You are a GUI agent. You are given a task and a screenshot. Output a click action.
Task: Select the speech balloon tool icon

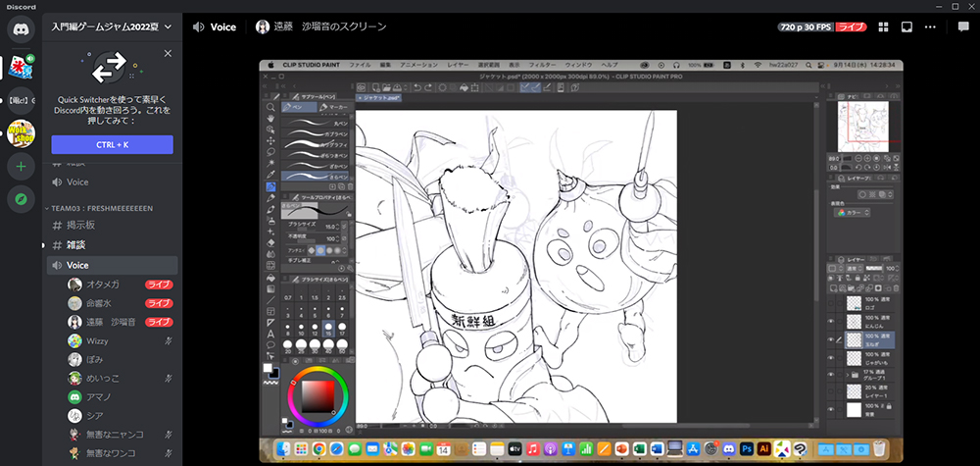tap(270, 344)
